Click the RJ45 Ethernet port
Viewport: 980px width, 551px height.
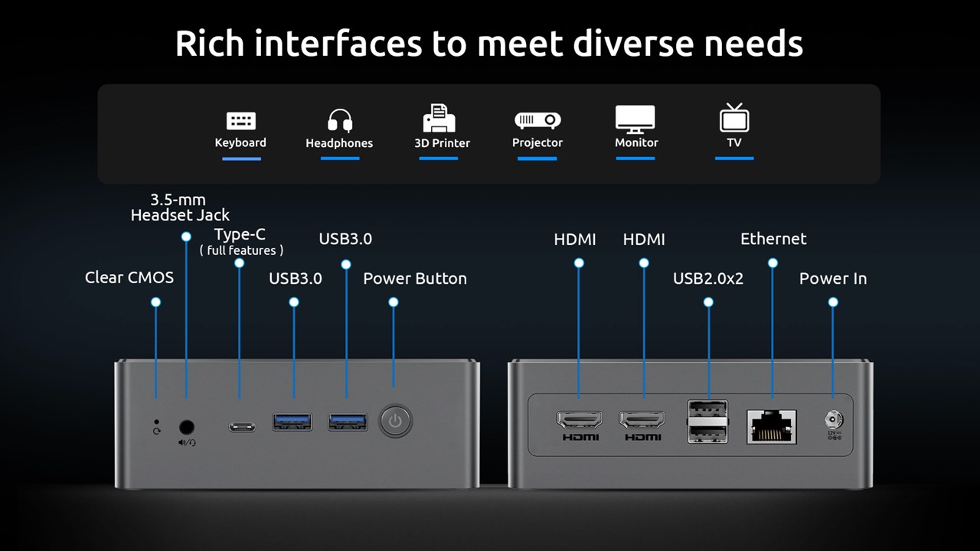773,426
